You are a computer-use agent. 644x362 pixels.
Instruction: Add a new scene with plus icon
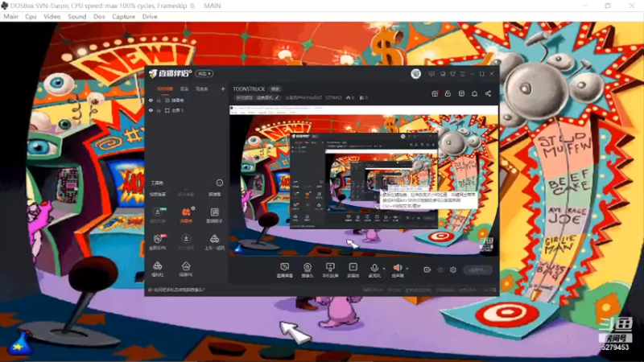click(223, 88)
